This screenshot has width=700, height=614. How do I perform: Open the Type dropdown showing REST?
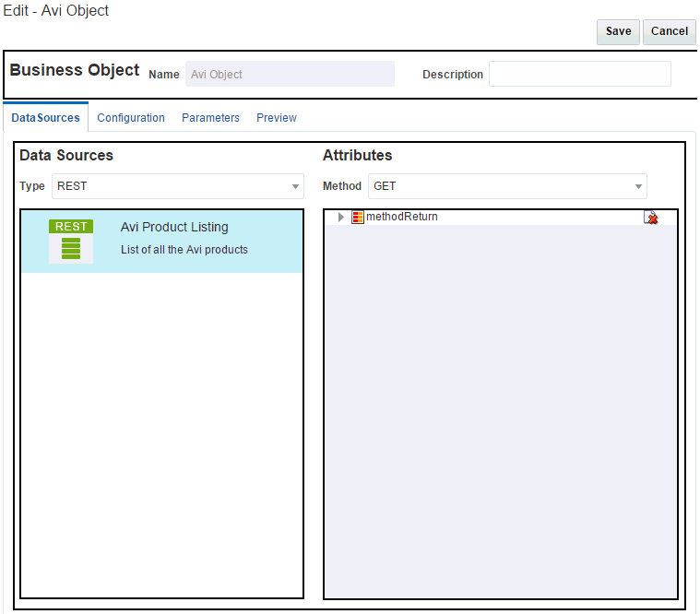coord(178,186)
